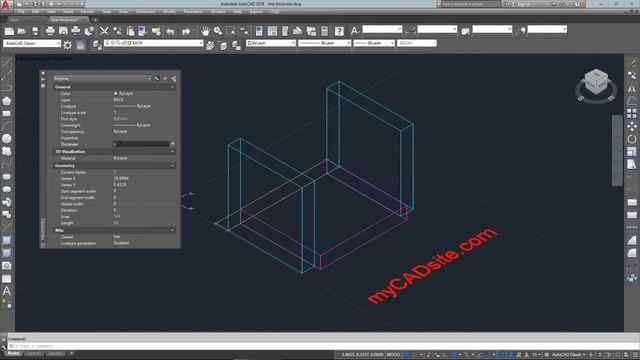Select the Mirror modify tool
The height and width of the screenshot is (360, 640).
[x=632, y=88]
